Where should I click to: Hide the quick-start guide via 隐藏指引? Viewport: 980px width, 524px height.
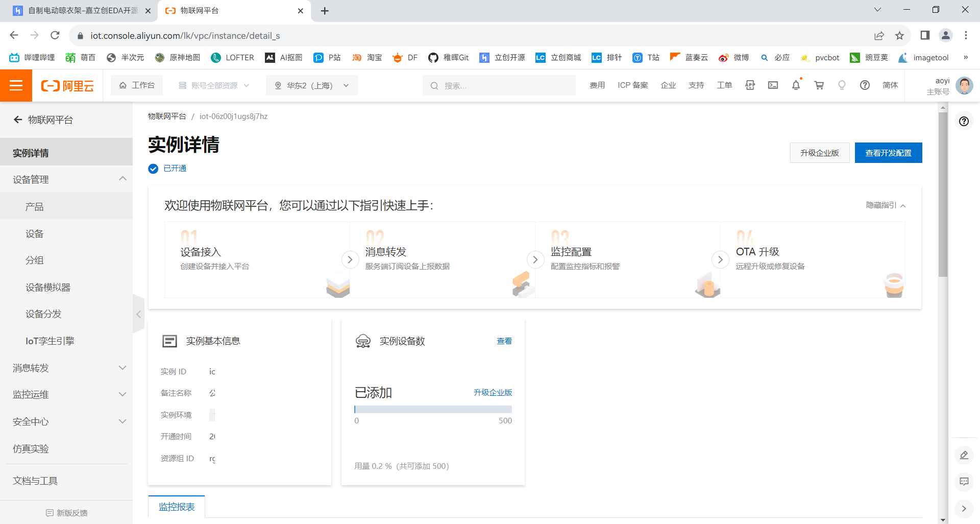[x=880, y=205]
